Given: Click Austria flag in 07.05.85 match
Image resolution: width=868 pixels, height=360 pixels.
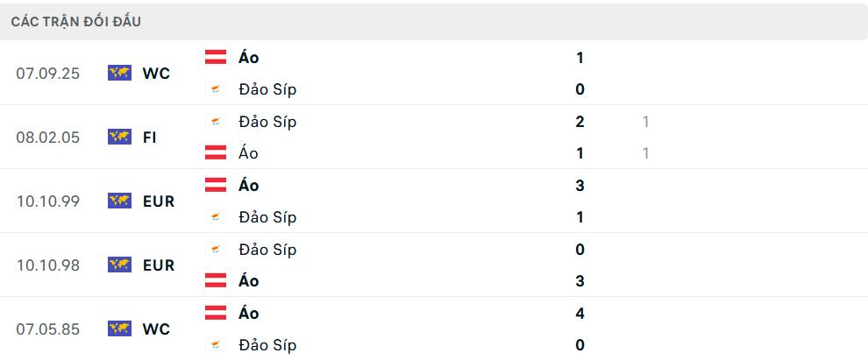Looking at the screenshot, I should tap(216, 314).
